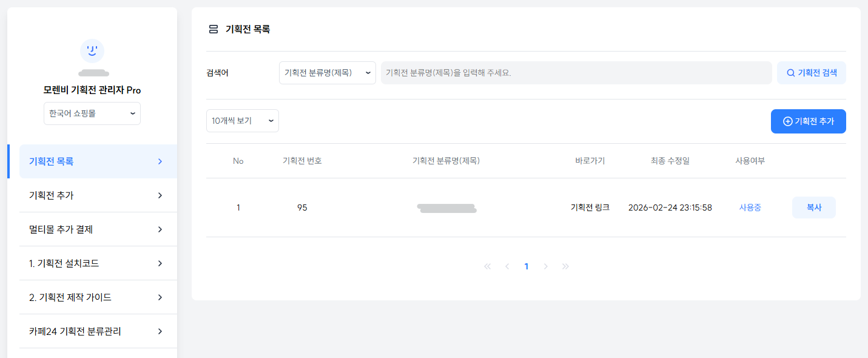This screenshot has height=358, width=868.
Task: Click the smiley face profile avatar
Action: pyautogui.click(x=92, y=51)
